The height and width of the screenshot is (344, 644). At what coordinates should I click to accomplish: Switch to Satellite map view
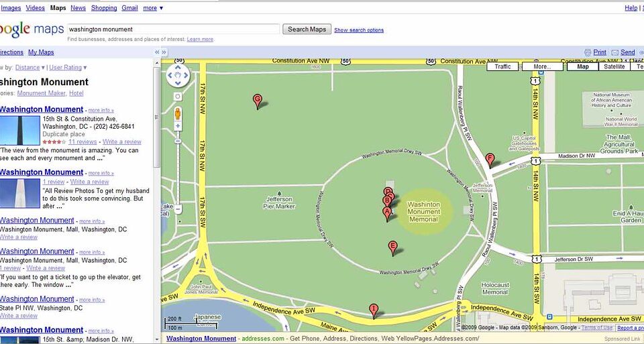614,66
